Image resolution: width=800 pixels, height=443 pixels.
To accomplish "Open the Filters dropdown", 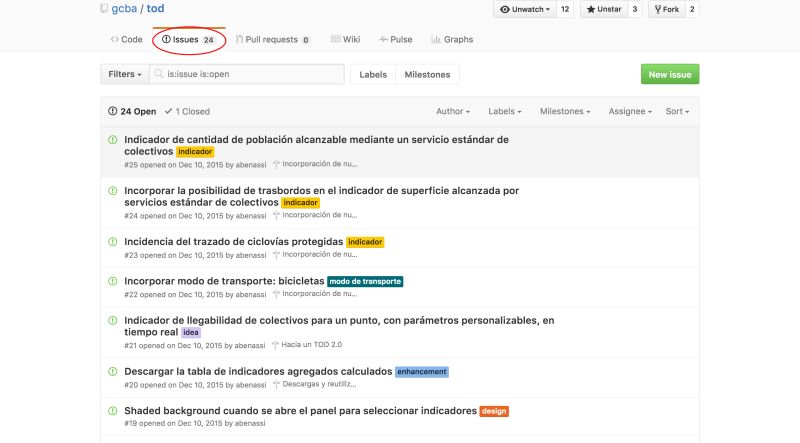I will [x=124, y=74].
